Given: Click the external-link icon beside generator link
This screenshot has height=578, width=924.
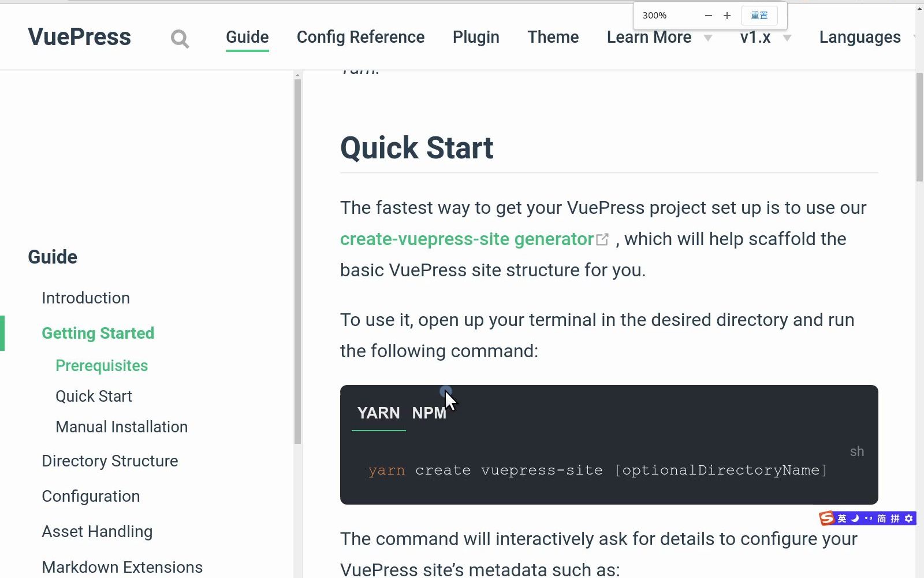Looking at the screenshot, I should [602, 239].
